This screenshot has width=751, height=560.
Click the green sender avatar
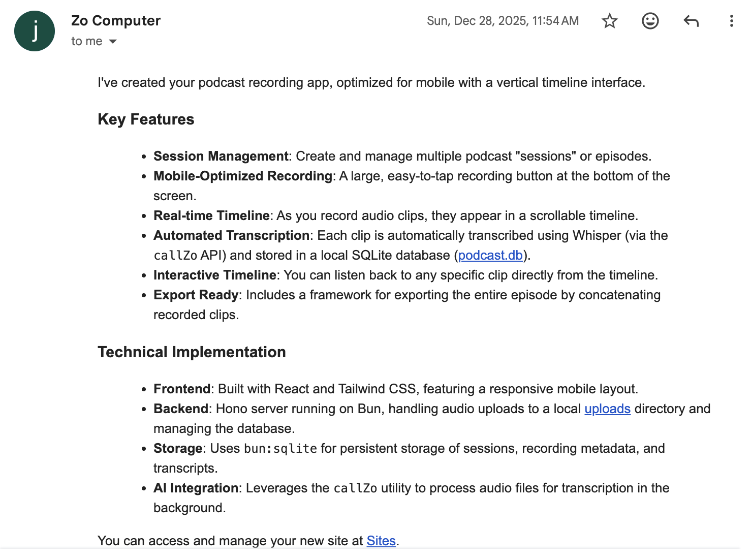(x=35, y=31)
